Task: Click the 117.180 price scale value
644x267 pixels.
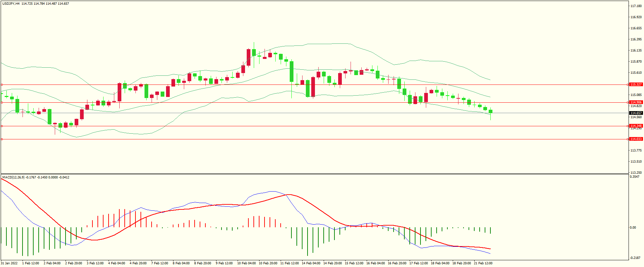Action: [x=636, y=6]
